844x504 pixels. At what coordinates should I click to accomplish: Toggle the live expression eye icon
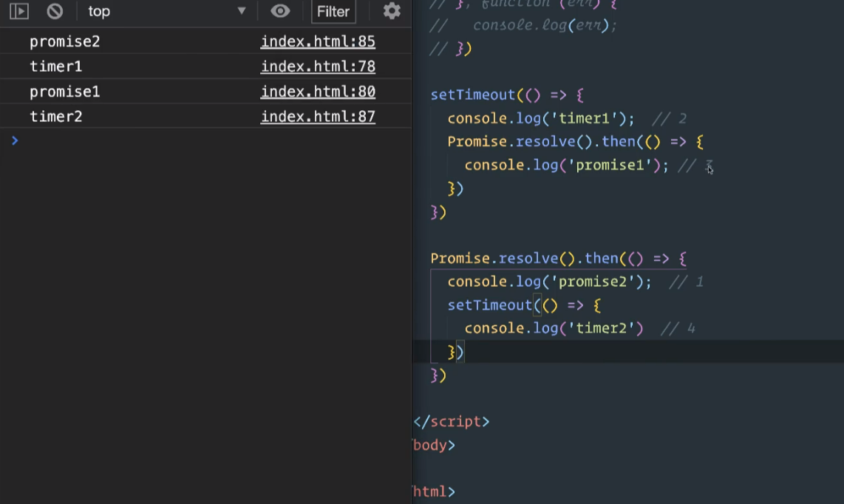280,11
